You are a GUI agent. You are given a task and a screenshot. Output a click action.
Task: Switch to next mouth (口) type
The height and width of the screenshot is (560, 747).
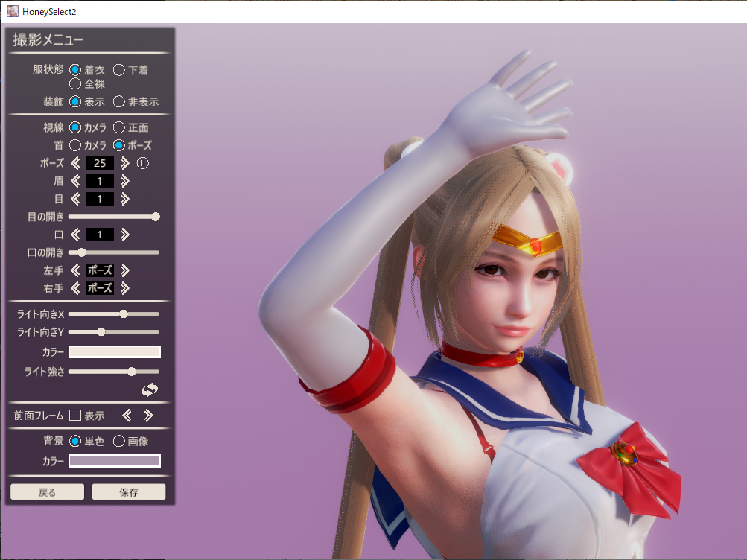coord(125,235)
